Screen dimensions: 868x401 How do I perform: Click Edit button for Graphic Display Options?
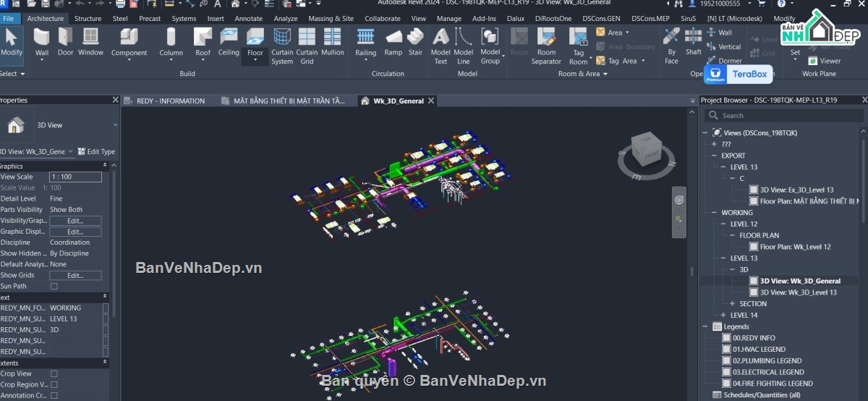(x=75, y=232)
